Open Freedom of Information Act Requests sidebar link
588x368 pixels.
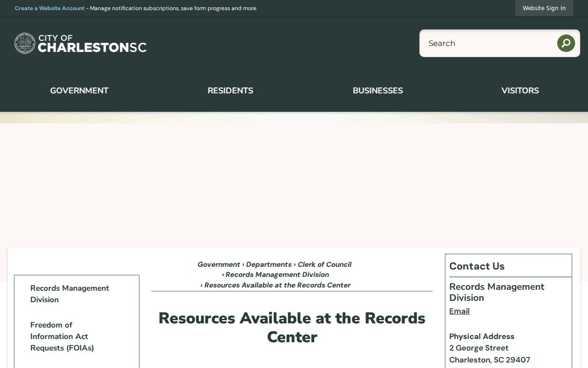click(62, 336)
